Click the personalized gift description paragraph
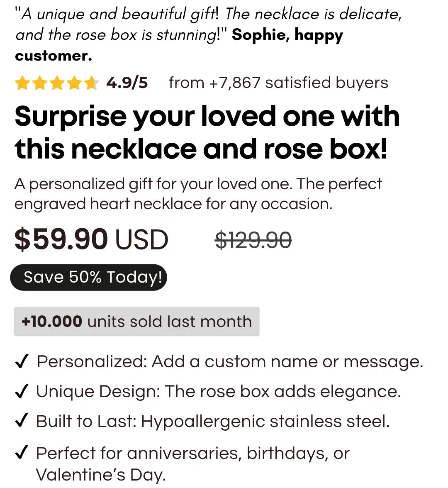 pyautogui.click(x=197, y=194)
